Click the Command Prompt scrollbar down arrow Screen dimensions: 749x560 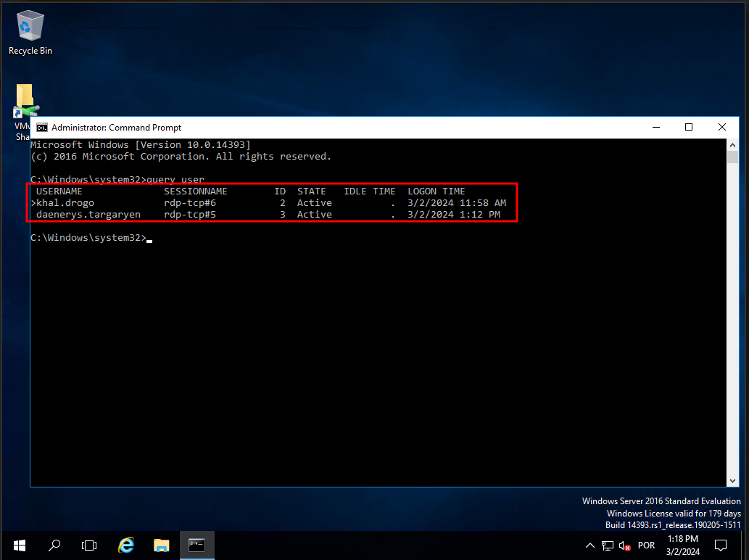732,479
